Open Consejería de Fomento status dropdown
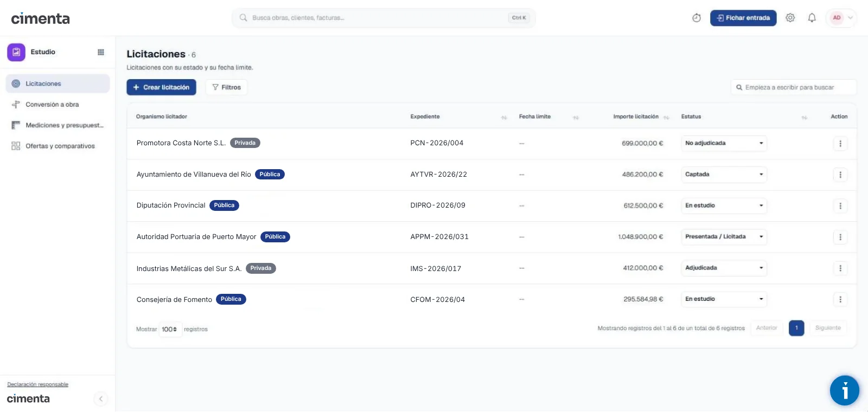The width and height of the screenshot is (868, 412). click(724, 299)
